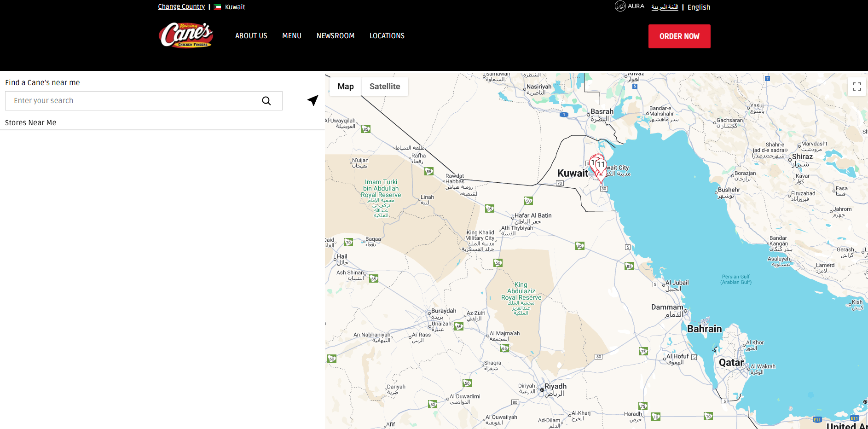Click the Kuwait country name in top bar
The image size is (868, 429).
[x=235, y=7]
